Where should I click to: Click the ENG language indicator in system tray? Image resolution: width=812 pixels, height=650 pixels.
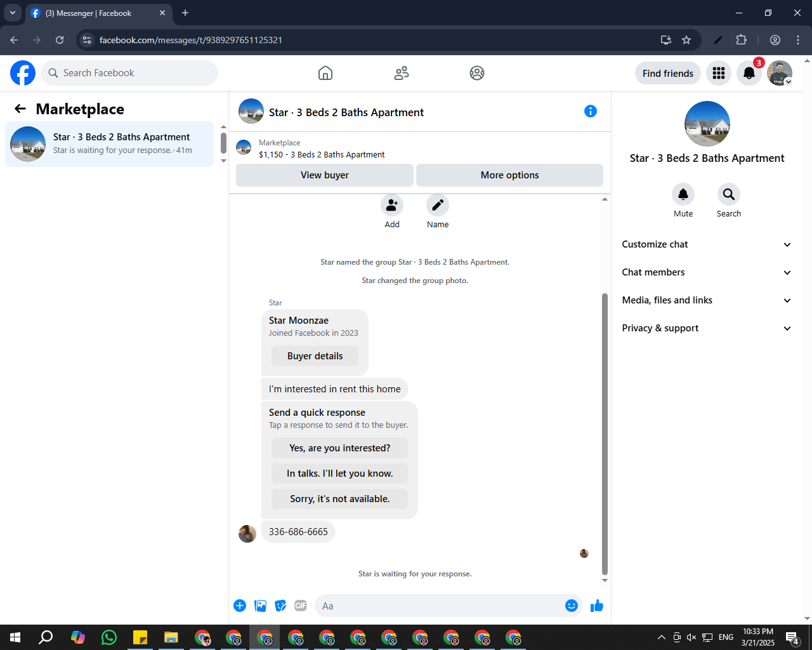726,637
